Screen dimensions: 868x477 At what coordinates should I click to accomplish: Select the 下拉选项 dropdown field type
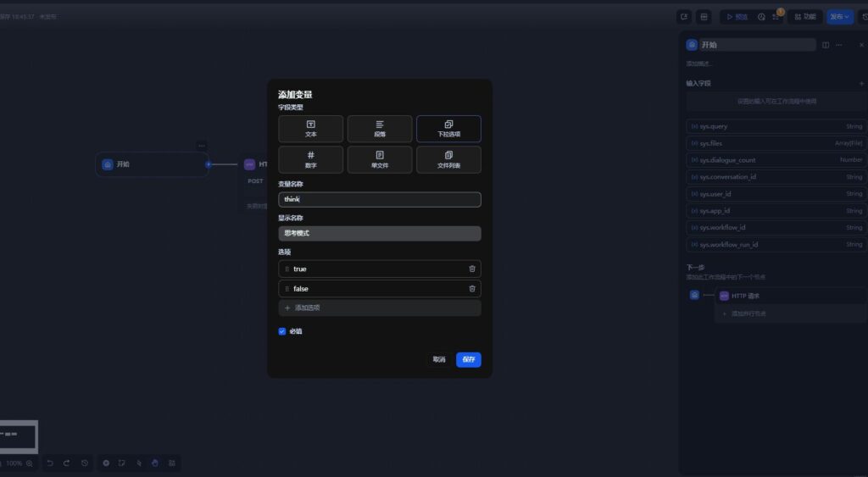[x=448, y=129]
